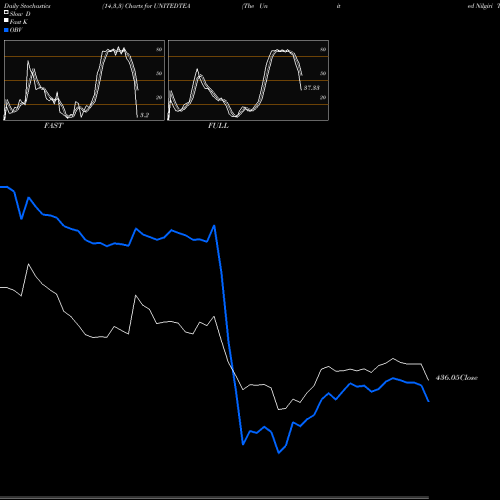Select the FULL stochastic chart label
Viewport: 500px width, 500px height.
(218, 126)
